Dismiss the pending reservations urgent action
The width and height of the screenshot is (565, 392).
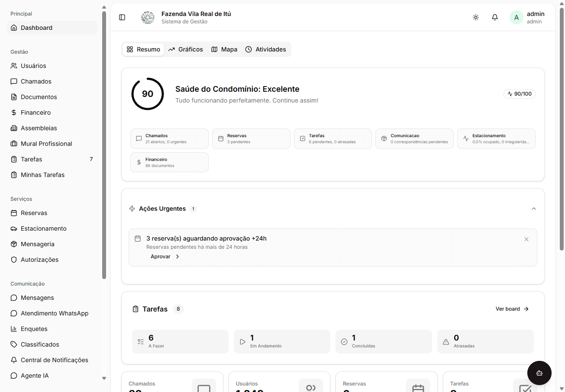pyautogui.click(x=526, y=239)
